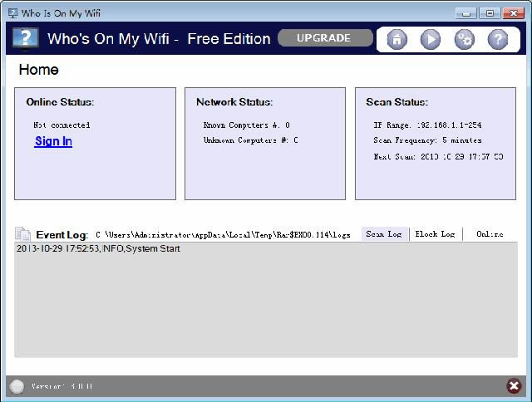Screen dimensions: 532x402
Task: Click the UPGRADE button
Action: (325, 38)
